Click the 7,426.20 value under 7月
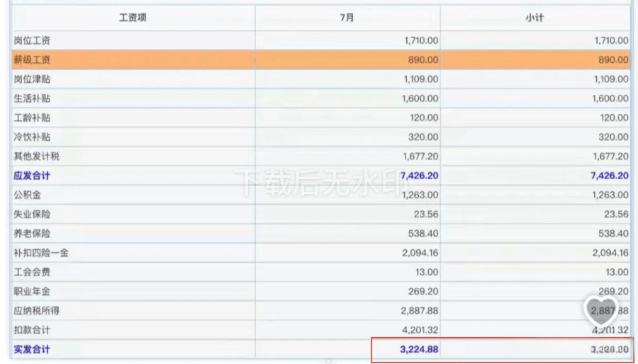This screenshot has height=364, width=638. (x=419, y=176)
